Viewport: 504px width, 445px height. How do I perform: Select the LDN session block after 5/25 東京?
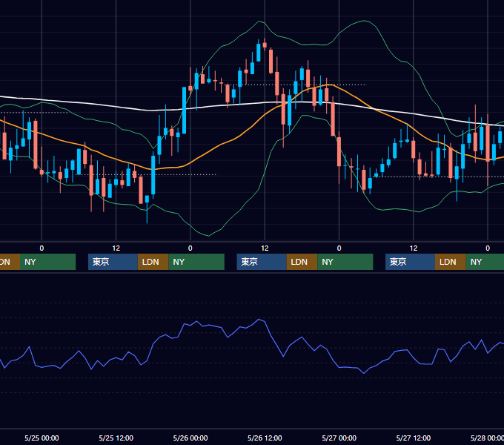(x=153, y=262)
